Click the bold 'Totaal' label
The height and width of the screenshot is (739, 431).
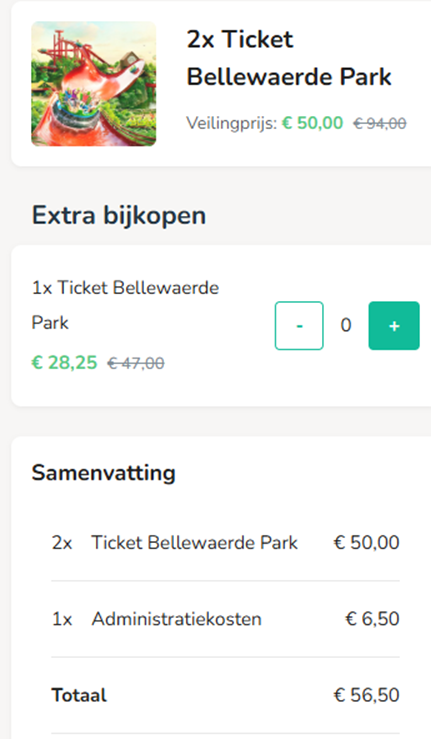[79, 695]
